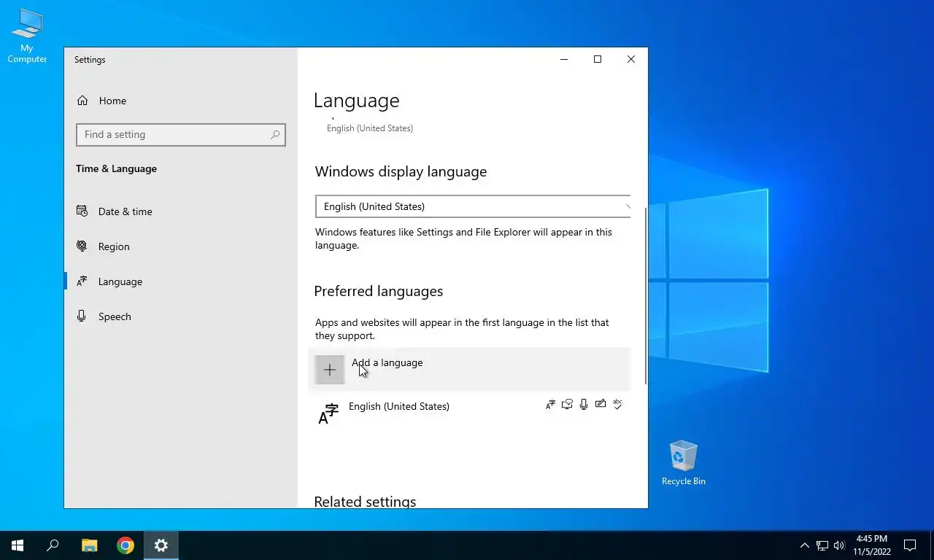
Task: Click the Find a setting search box
Action: pos(181,134)
